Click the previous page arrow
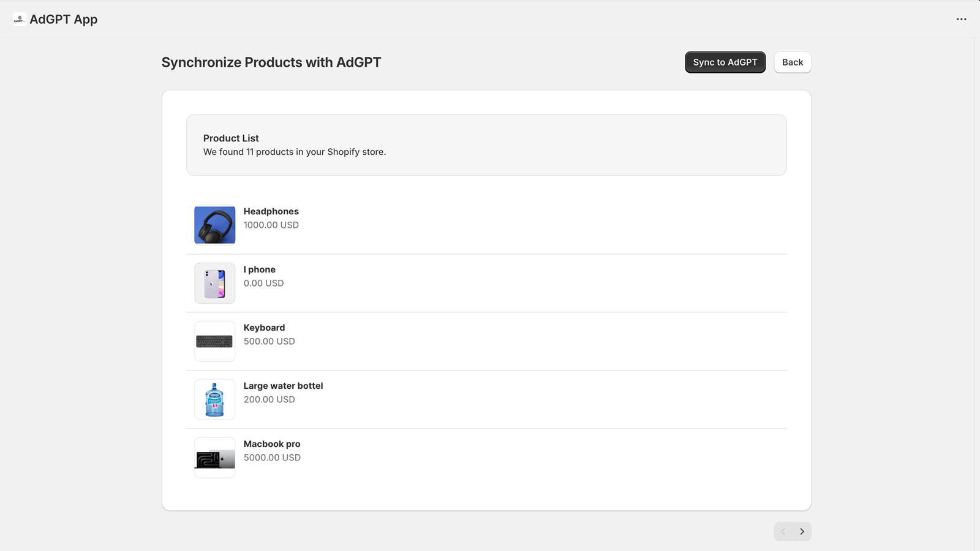The image size is (980, 551). pos(783,531)
